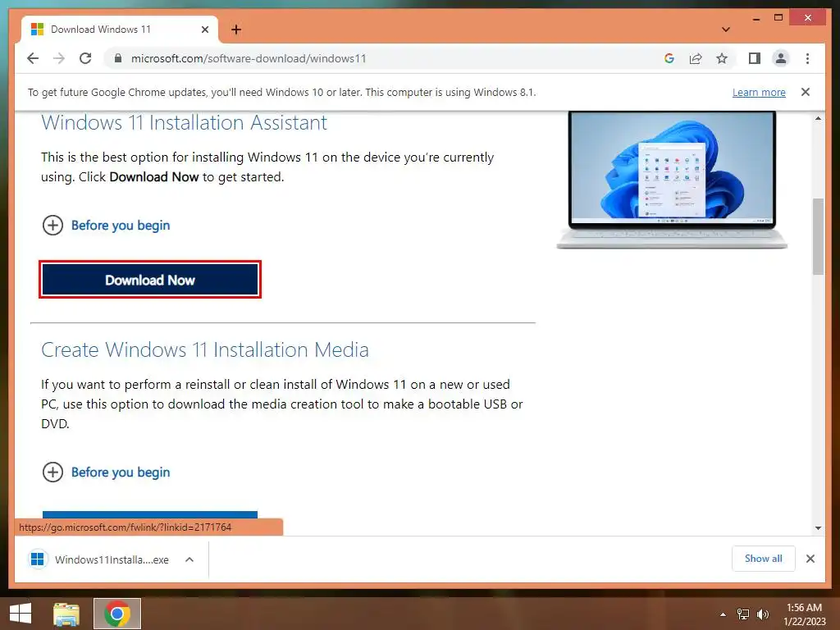Image resolution: width=840 pixels, height=630 pixels.
Task: Click the page scrollbar up arrow
Action: point(818,118)
